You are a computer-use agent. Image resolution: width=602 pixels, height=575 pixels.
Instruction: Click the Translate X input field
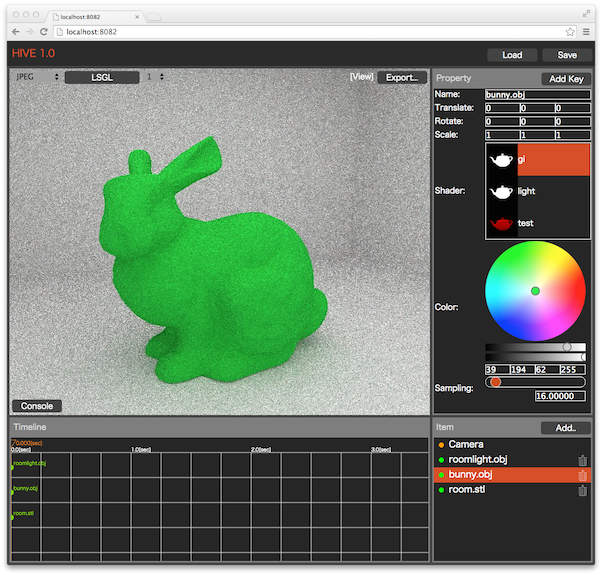click(502, 108)
